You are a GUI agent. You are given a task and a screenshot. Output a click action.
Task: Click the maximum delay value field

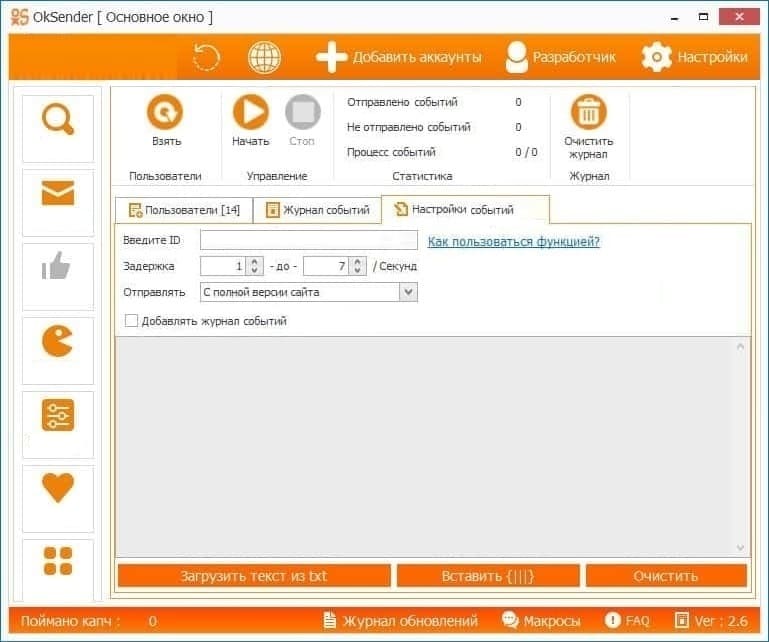pos(326,266)
